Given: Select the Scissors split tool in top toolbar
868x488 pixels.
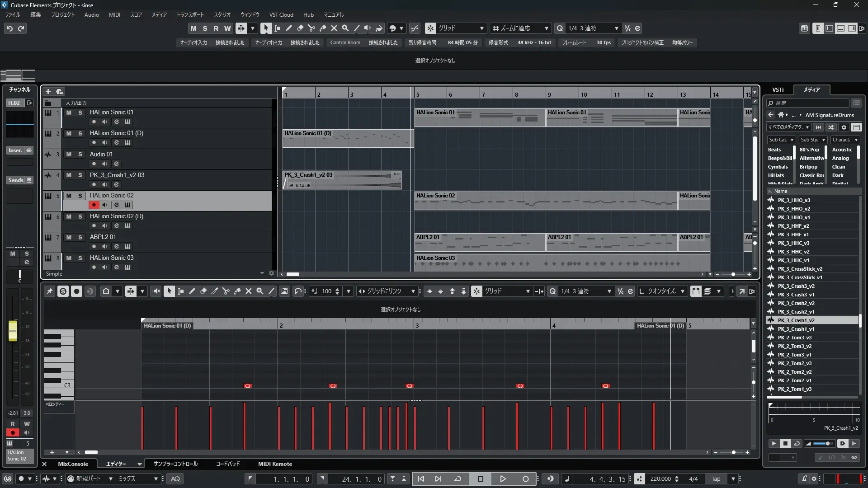Looking at the screenshot, I should pyautogui.click(x=311, y=28).
